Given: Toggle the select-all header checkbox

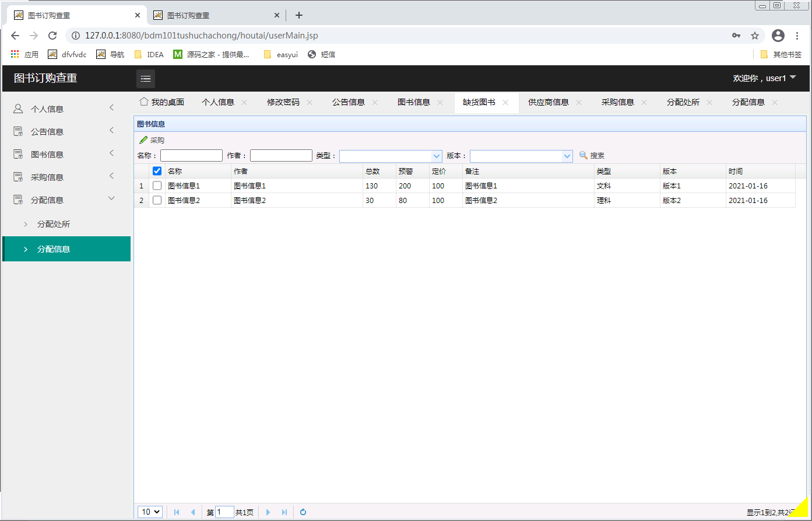Looking at the screenshot, I should coord(157,171).
